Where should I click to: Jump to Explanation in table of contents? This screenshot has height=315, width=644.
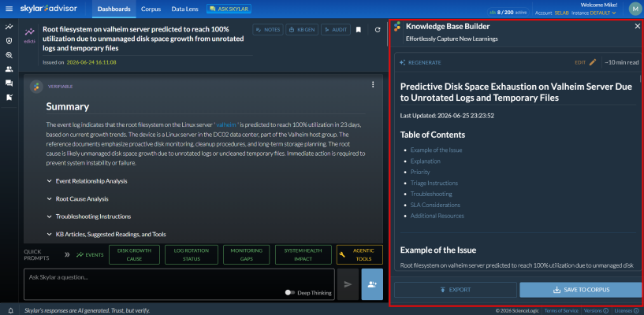pos(426,161)
